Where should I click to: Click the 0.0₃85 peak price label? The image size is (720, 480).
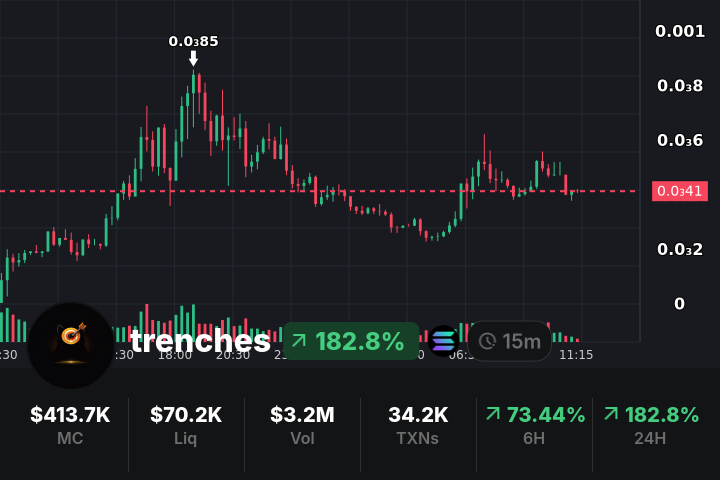[193, 41]
